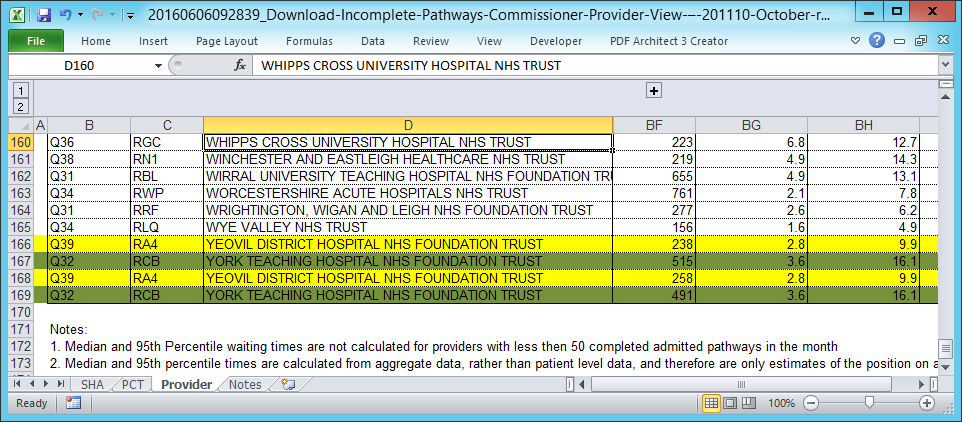Click the vertical scrollbar thumb

945,348
